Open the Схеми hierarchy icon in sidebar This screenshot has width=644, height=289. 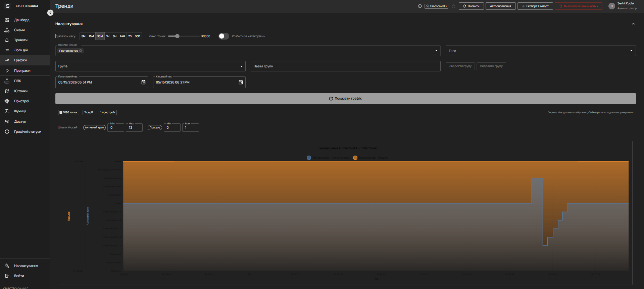(7, 30)
